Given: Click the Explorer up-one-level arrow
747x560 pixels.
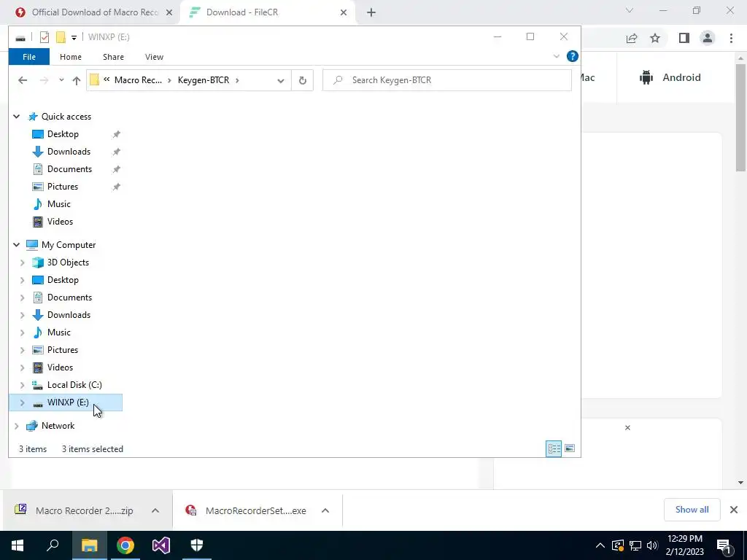Looking at the screenshot, I should (76, 80).
